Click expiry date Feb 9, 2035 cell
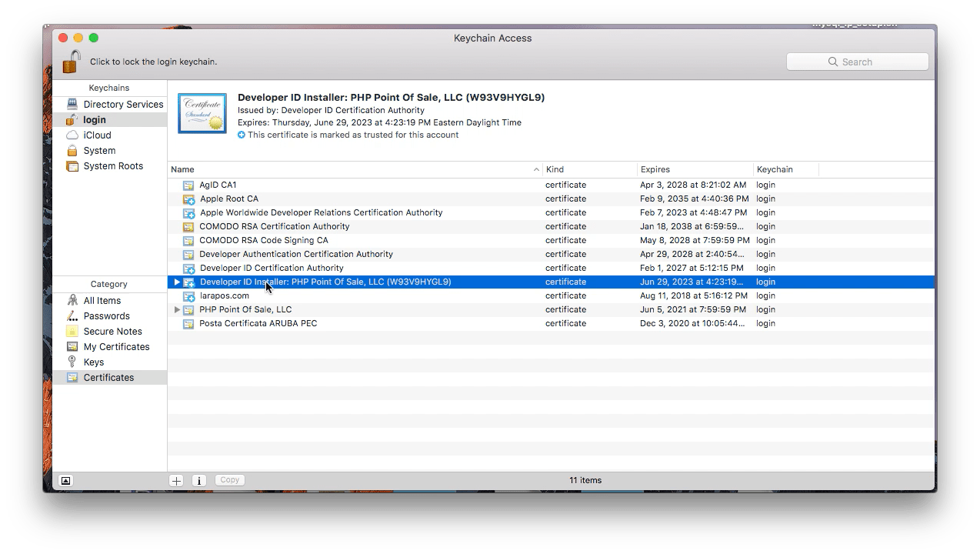The image size is (980, 554). click(x=694, y=199)
